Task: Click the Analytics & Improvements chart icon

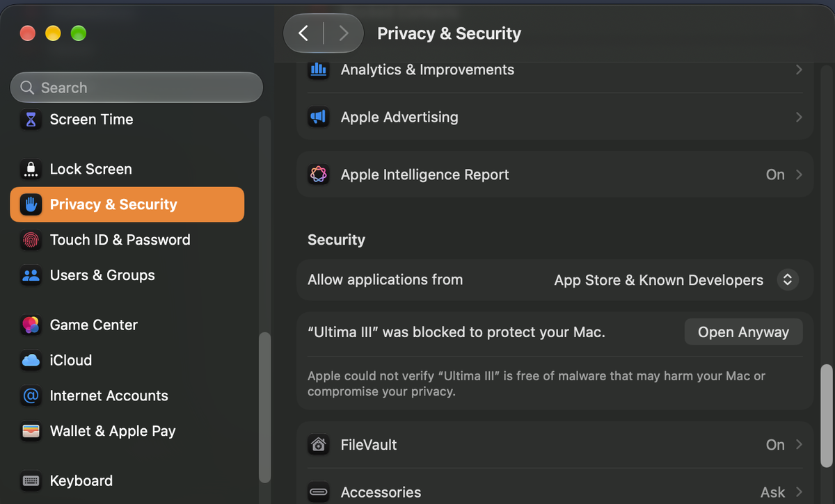Action: (318, 70)
